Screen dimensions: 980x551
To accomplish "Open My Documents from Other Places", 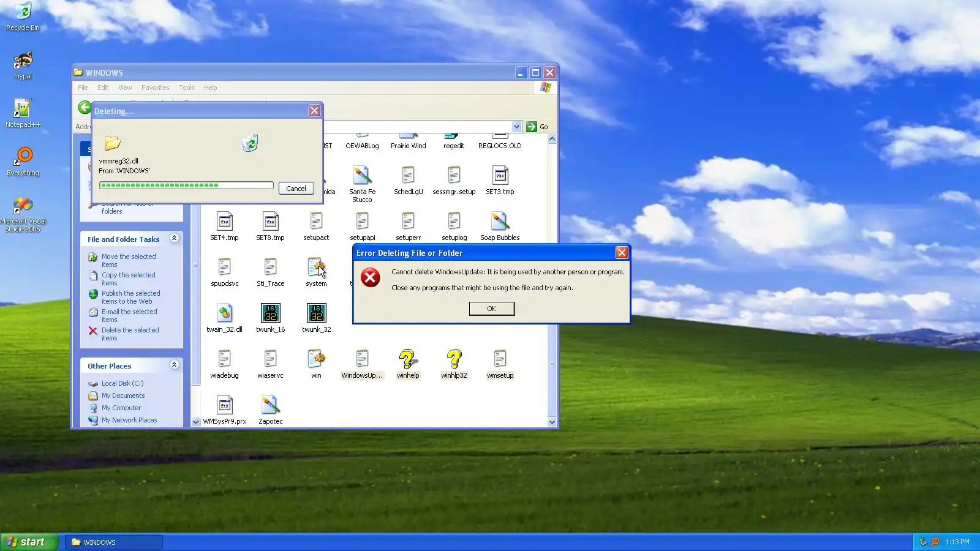I will click(123, 395).
